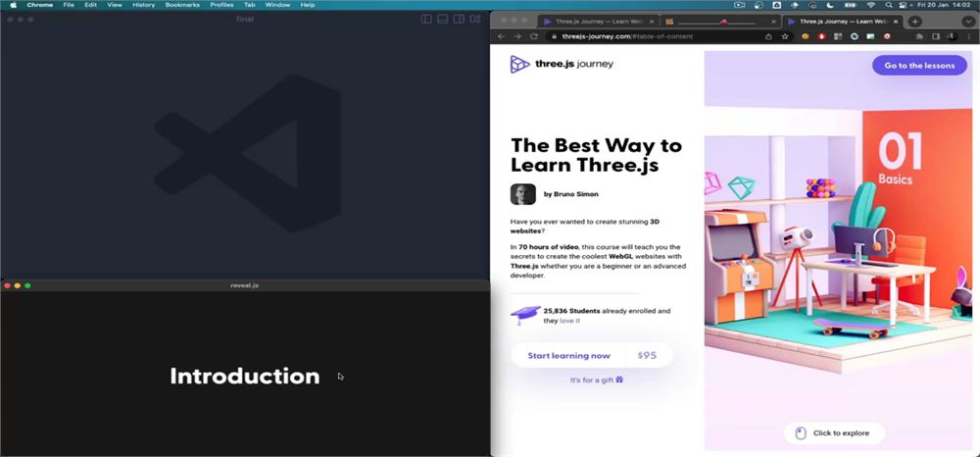Screen dimensions: 980x457
Task: Click the reveal.js window title
Action: 244,285
